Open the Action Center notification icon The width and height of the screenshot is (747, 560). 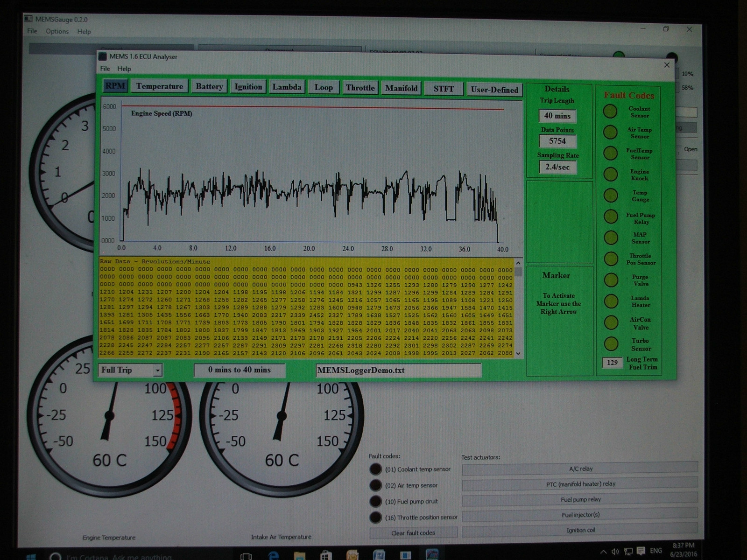click(x=641, y=551)
